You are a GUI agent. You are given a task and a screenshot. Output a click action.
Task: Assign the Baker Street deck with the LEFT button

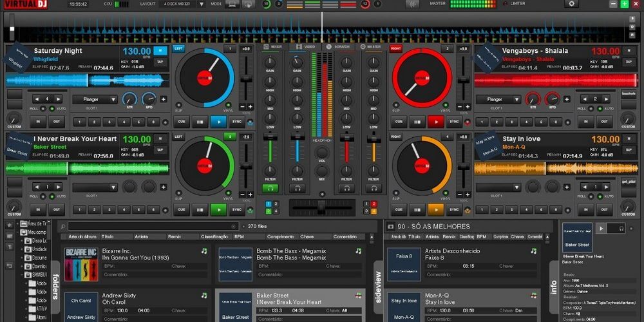178,137
